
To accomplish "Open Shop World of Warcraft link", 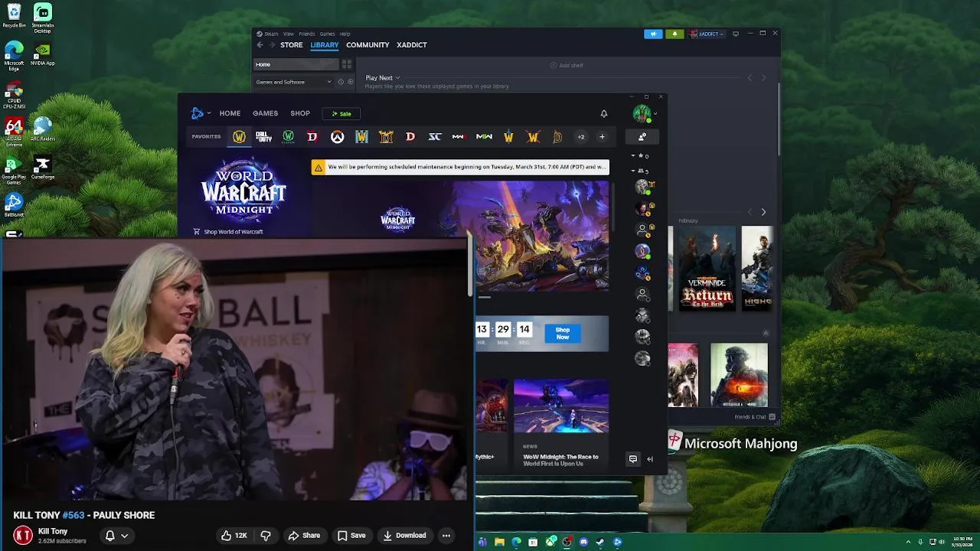I will pos(228,231).
